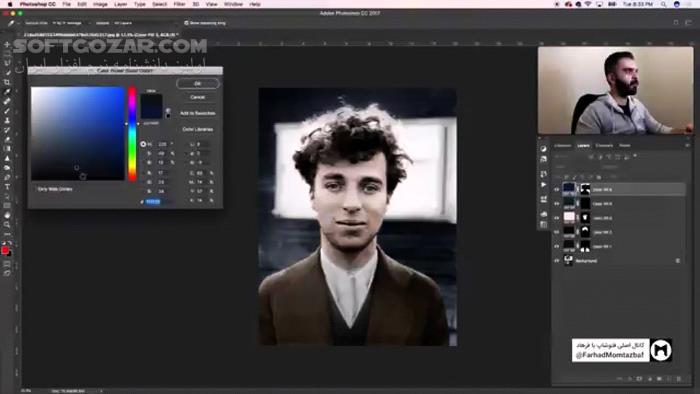
Task: Click the Add to Swatches button
Action: (198, 113)
